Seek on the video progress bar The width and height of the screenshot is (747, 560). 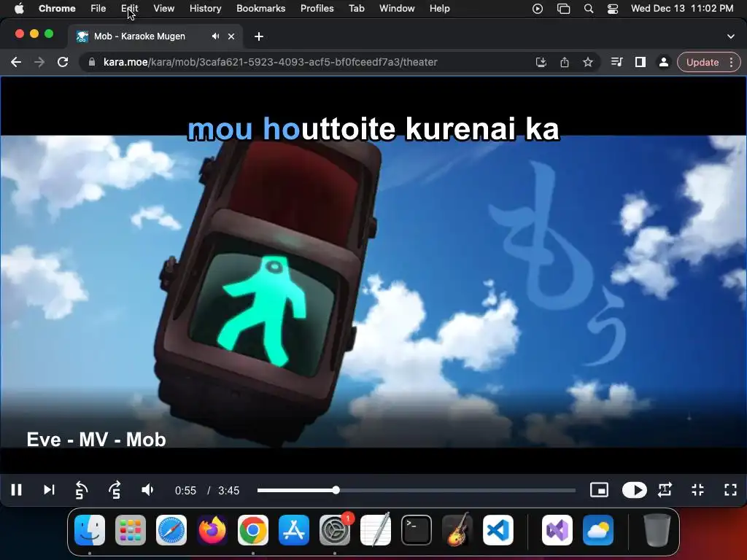pyautogui.click(x=417, y=490)
